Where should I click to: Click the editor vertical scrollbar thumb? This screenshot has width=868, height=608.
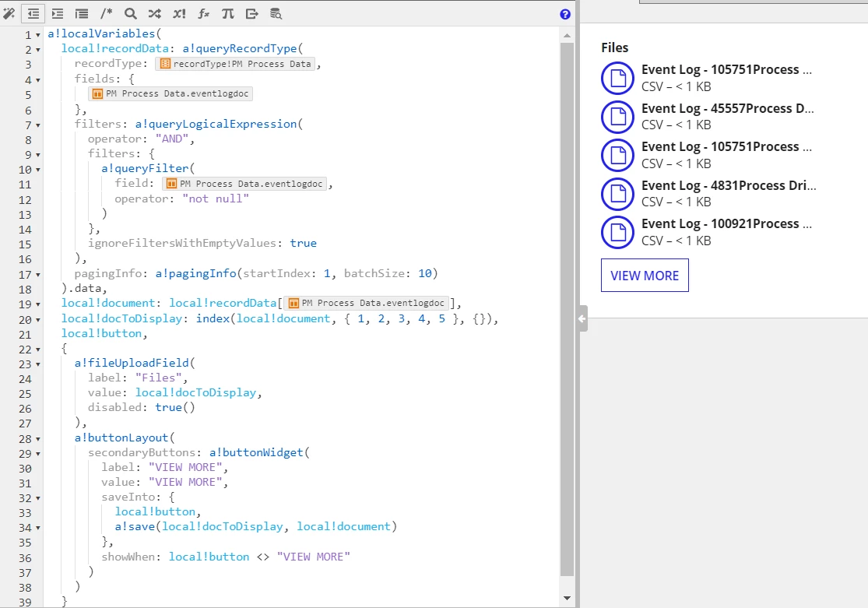coord(567,308)
